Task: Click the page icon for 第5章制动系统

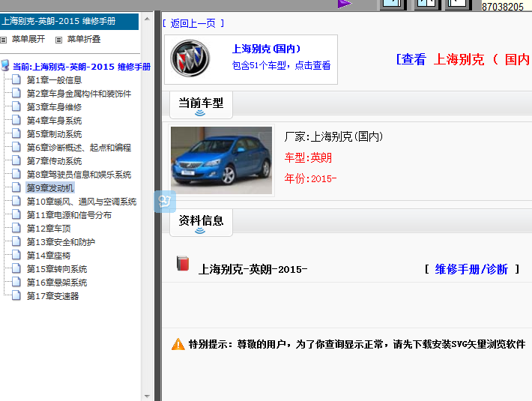Action: [x=16, y=133]
